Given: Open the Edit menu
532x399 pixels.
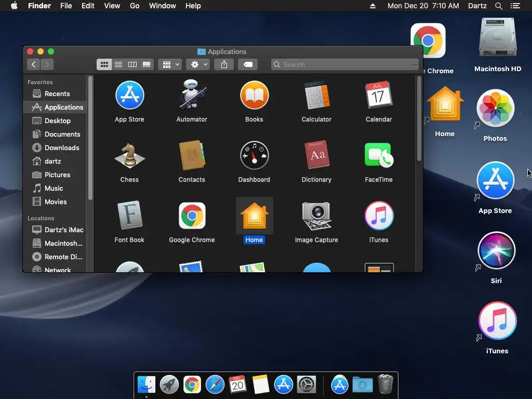Looking at the screenshot, I should point(88,6).
